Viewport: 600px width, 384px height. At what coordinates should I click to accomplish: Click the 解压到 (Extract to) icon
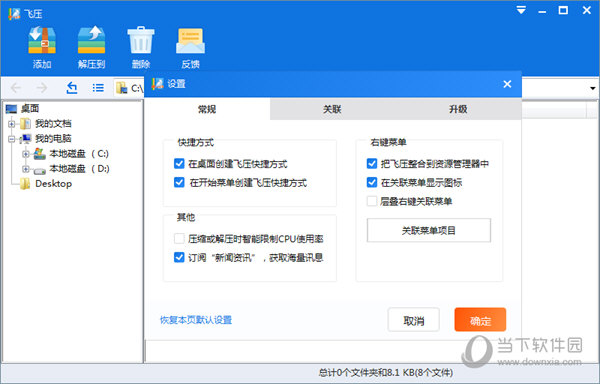[91, 40]
